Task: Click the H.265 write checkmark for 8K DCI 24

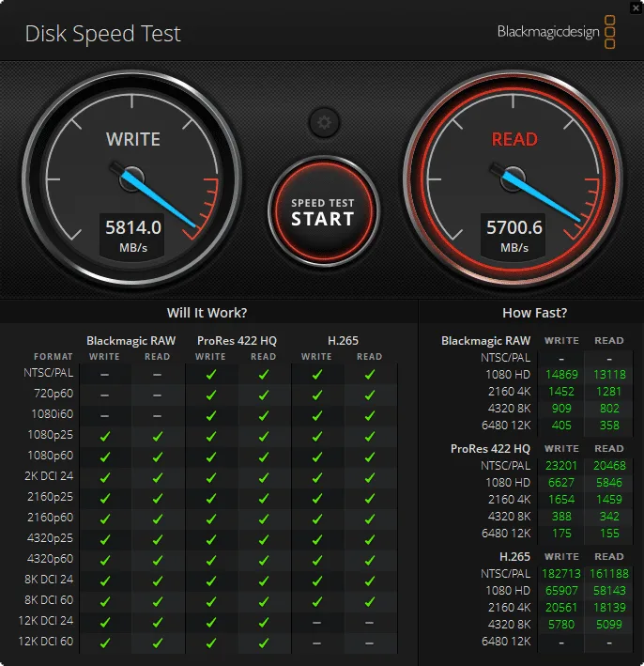Action: 317,581
